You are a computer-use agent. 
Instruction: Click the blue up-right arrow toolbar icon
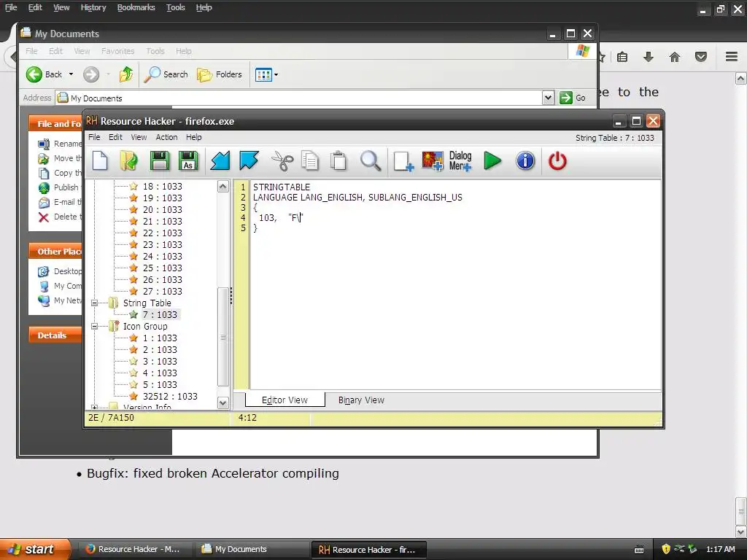[x=249, y=161]
